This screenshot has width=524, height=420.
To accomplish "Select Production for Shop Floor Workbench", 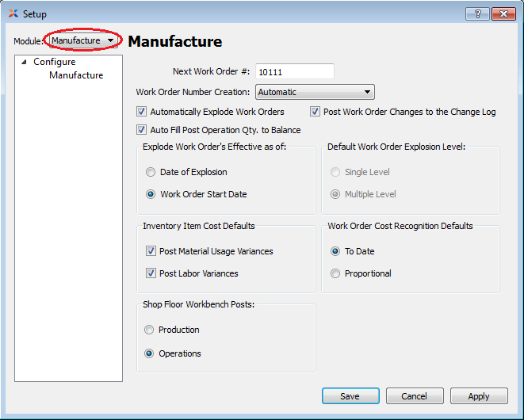I will (x=149, y=330).
